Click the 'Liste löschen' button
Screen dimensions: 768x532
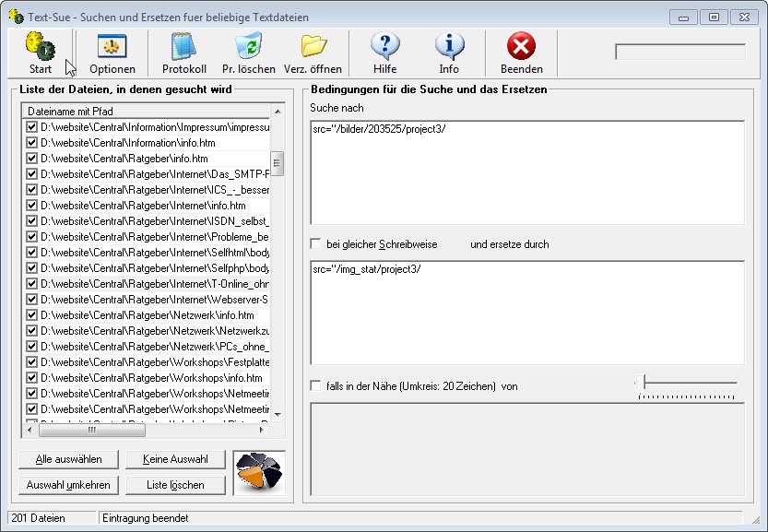point(175,484)
